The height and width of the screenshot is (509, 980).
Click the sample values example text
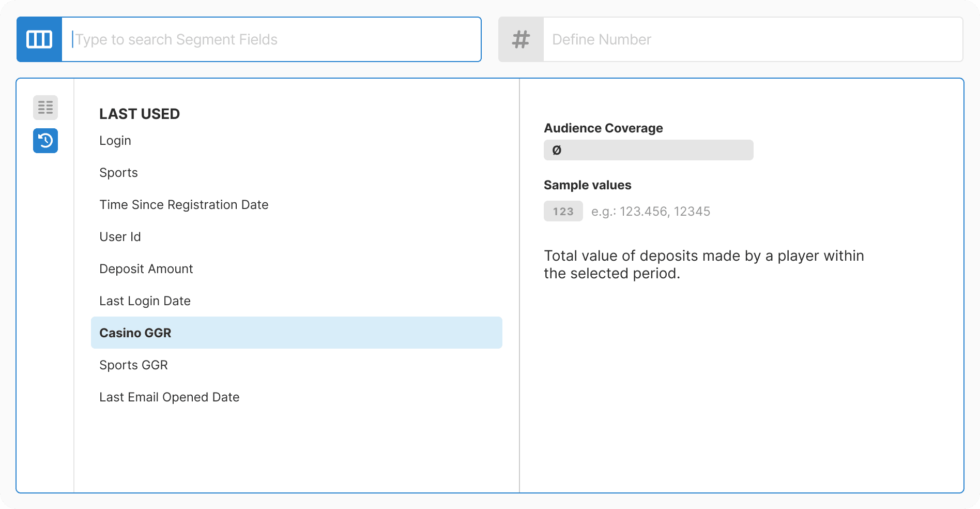[651, 211]
